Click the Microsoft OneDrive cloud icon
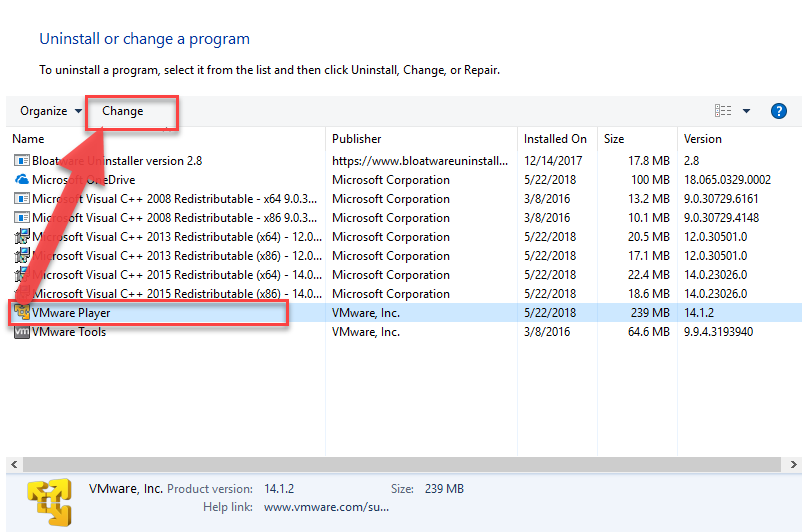Viewport: 802px width, 532px height. click(21, 180)
